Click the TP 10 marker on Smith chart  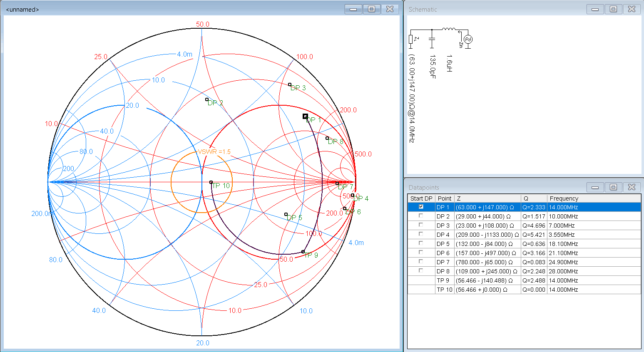click(x=211, y=182)
